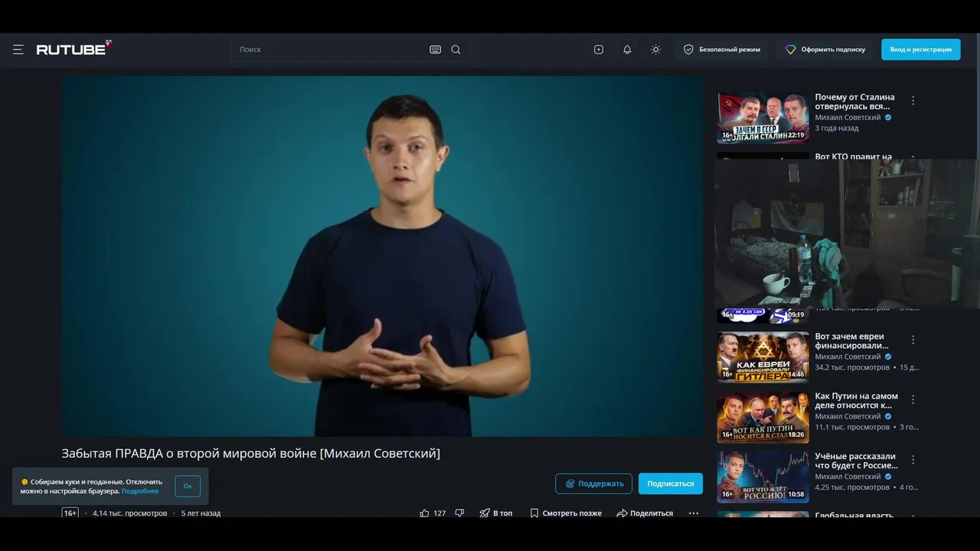This screenshot has width=980, height=551.
Task: Open the Как Путин на самом деле thumbnail
Action: 763,416
